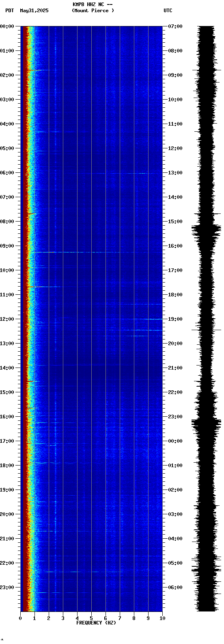The image size is (224, 644).
Task: Click the 04:00 PDT time label
Action: tap(7, 124)
